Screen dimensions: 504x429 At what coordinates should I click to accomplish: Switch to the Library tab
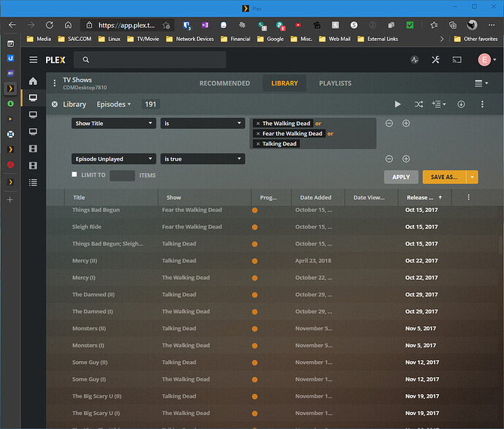284,83
